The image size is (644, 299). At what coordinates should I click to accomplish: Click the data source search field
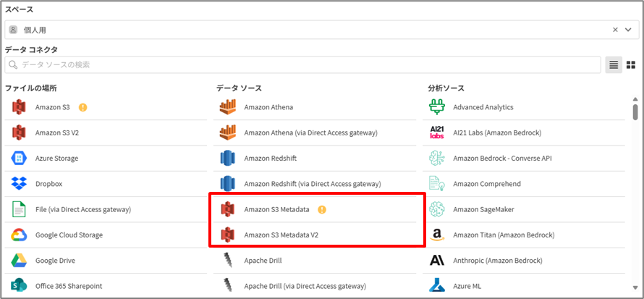click(x=304, y=65)
